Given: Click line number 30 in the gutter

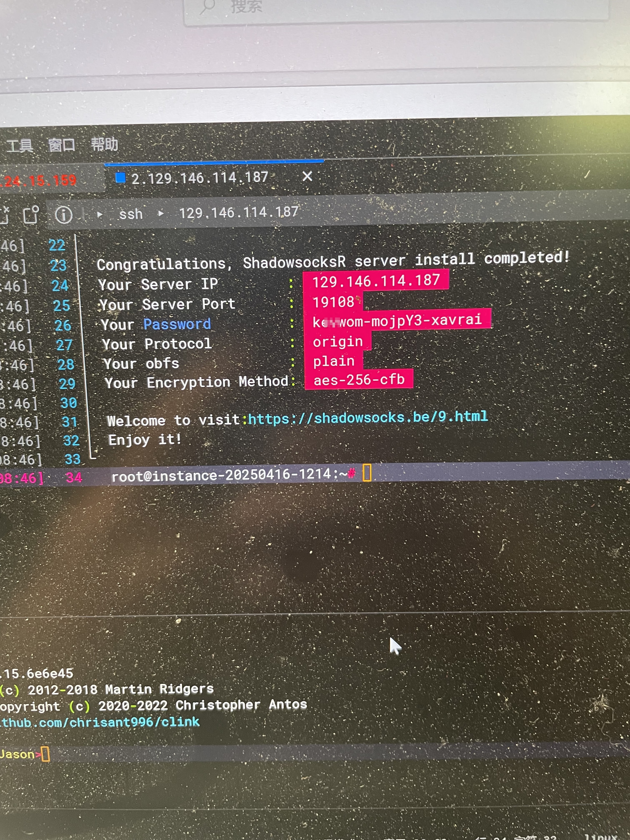Looking at the screenshot, I should coord(69,403).
